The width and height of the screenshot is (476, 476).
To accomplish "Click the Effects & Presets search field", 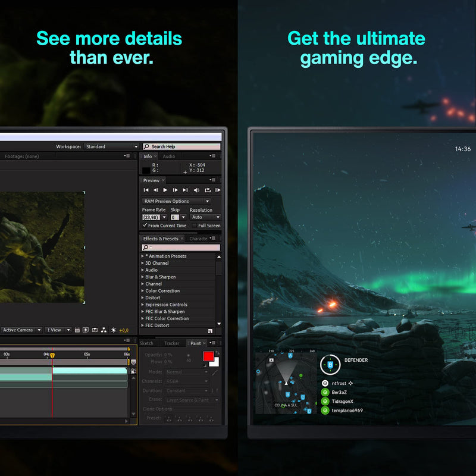I will pos(181,248).
